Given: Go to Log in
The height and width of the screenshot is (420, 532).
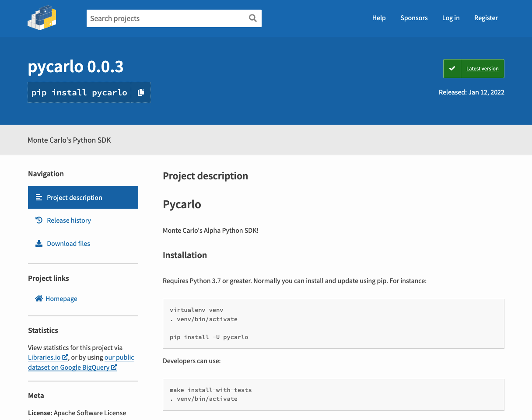Looking at the screenshot, I should click(451, 18).
